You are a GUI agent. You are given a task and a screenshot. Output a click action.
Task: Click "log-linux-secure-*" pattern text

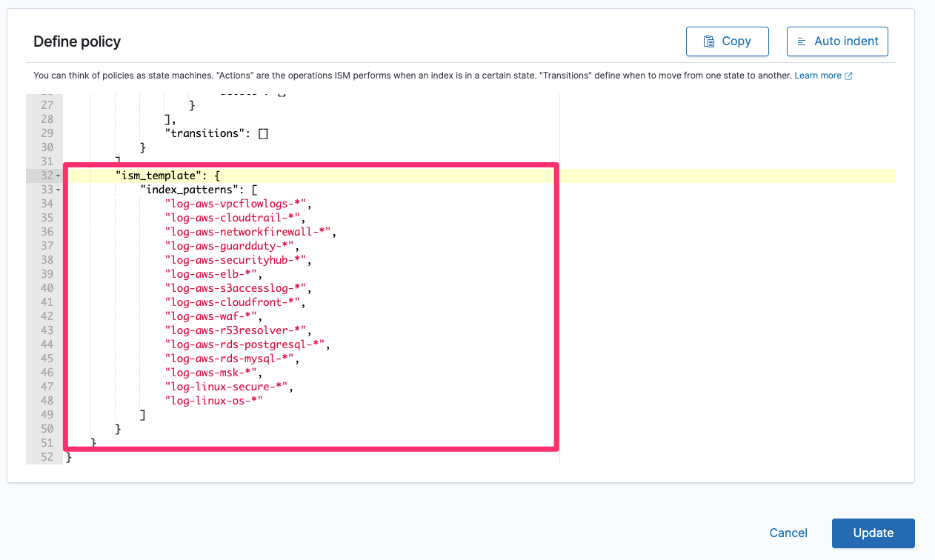point(227,387)
